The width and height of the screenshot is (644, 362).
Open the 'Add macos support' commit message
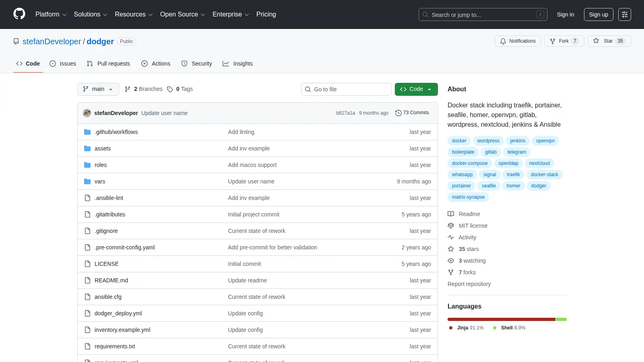click(252, 165)
